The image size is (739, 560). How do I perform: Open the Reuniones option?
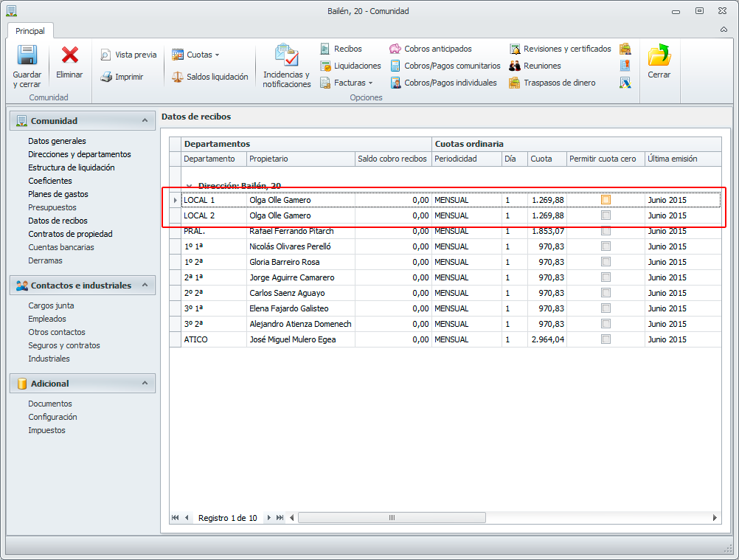[x=515, y=66]
